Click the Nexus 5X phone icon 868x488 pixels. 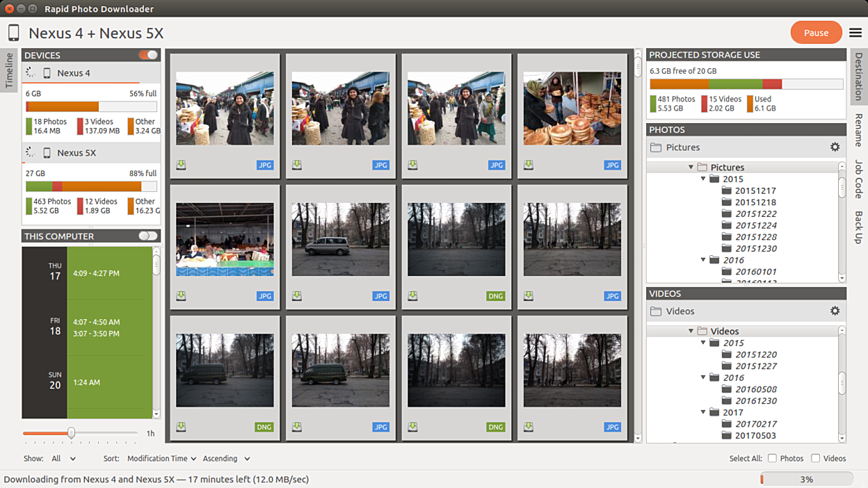pos(47,152)
